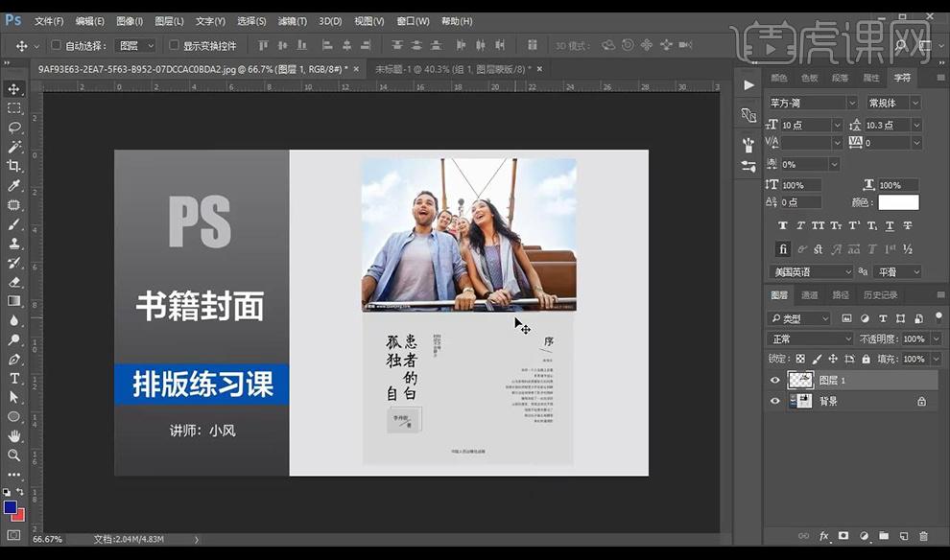Viewport: 950px width, 560px height.
Task: Toggle the underline text style button
Action: [891, 226]
